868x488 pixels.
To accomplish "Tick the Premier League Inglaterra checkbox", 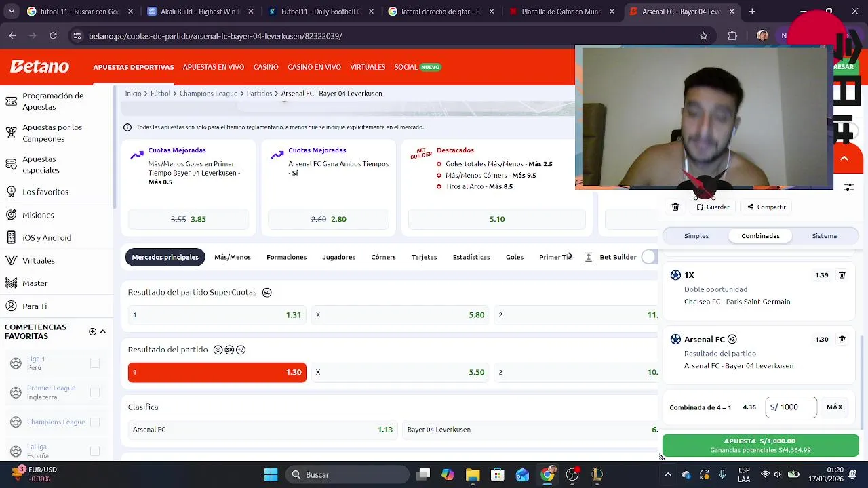I will point(95,392).
